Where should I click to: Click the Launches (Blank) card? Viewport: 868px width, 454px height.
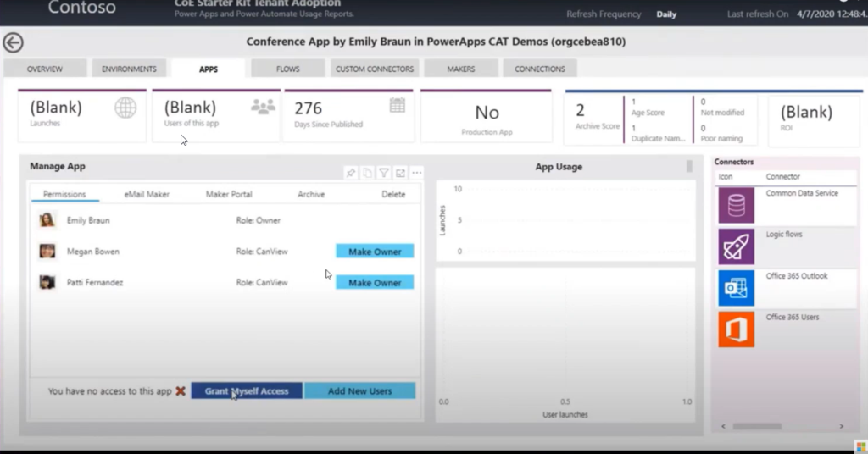[82, 115]
